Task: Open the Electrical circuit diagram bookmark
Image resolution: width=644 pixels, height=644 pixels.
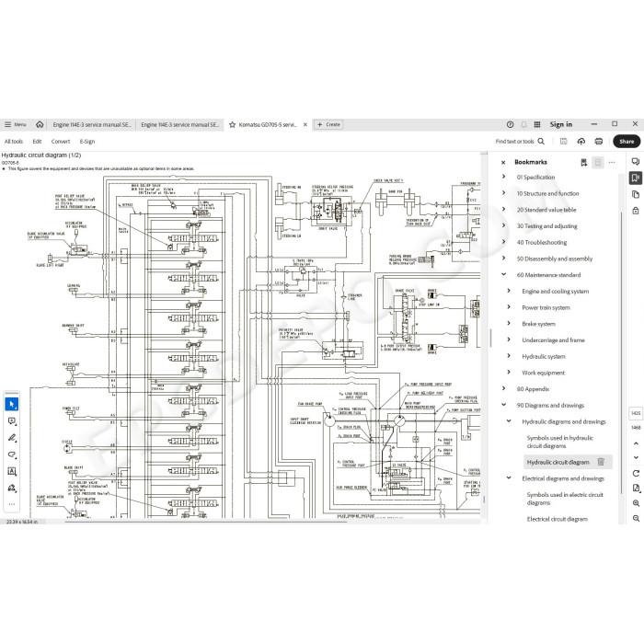Action: click(x=557, y=519)
